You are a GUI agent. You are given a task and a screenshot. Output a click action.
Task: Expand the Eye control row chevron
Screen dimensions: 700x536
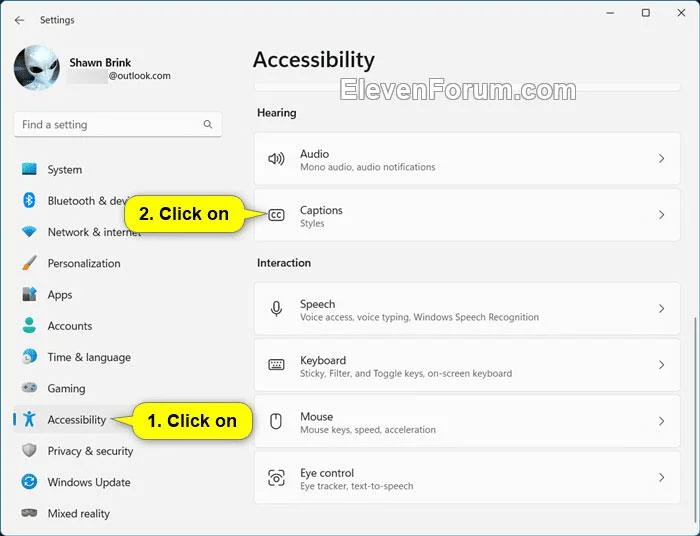662,478
